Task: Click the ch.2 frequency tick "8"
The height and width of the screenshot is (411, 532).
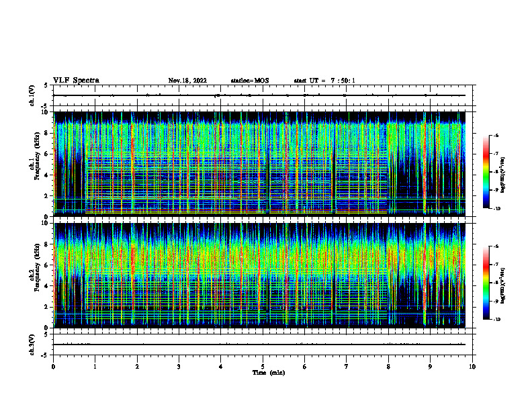Action: click(x=47, y=244)
